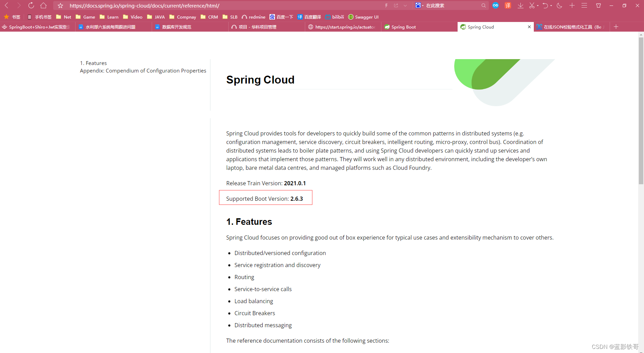Click the lightning speed-mode icon
Viewport: 644px width, 353px height.
[x=386, y=5]
